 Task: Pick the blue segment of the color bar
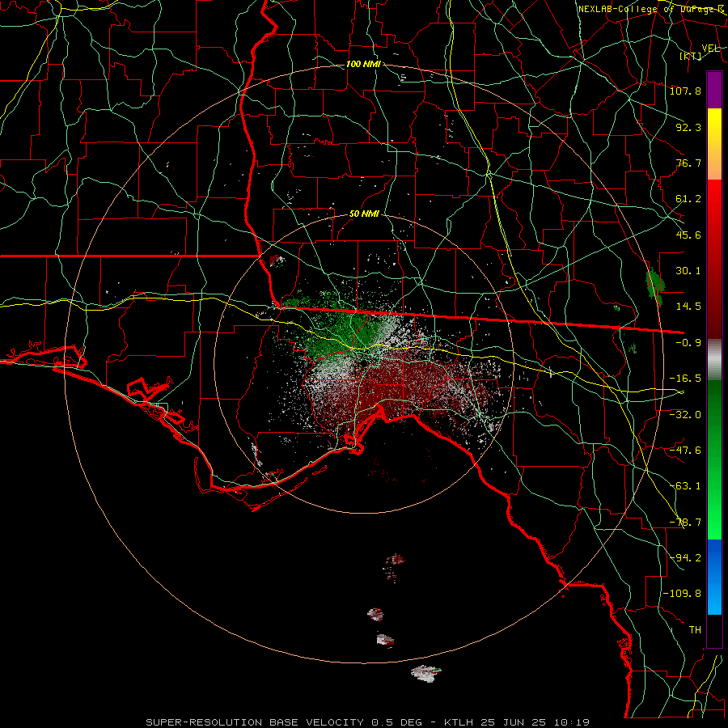[x=714, y=577]
